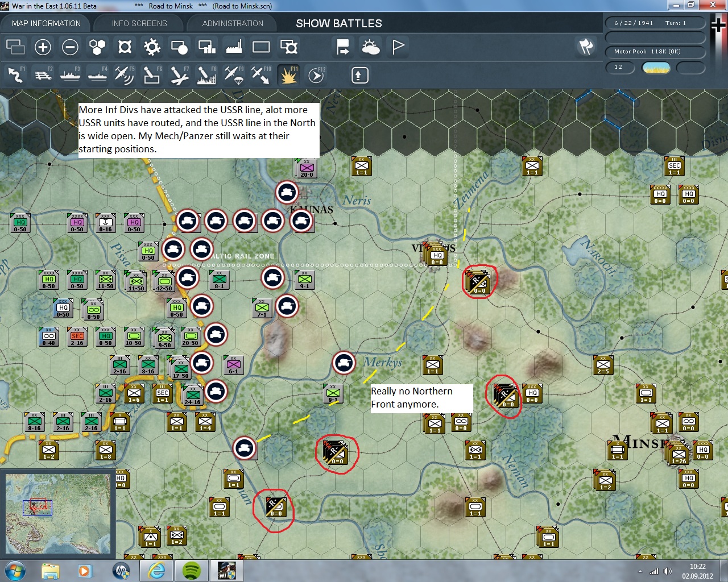Click the rectangle-with-circle toolbar icon
Viewport: 728px width, 582px height.
click(x=179, y=47)
